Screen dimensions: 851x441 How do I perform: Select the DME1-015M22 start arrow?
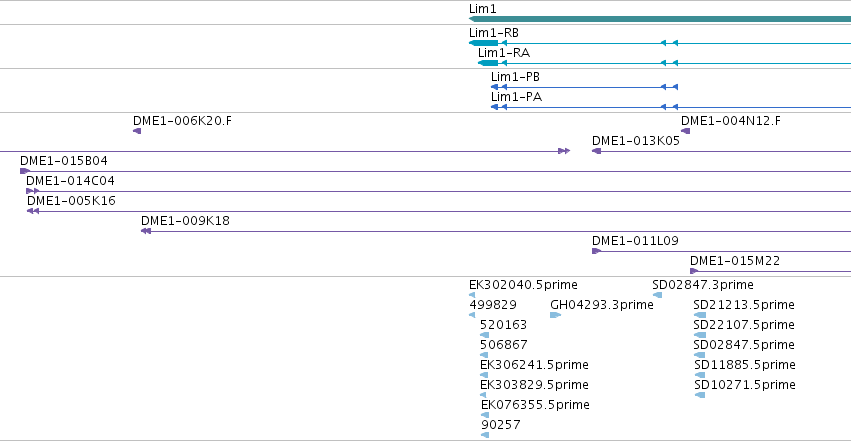694,271
